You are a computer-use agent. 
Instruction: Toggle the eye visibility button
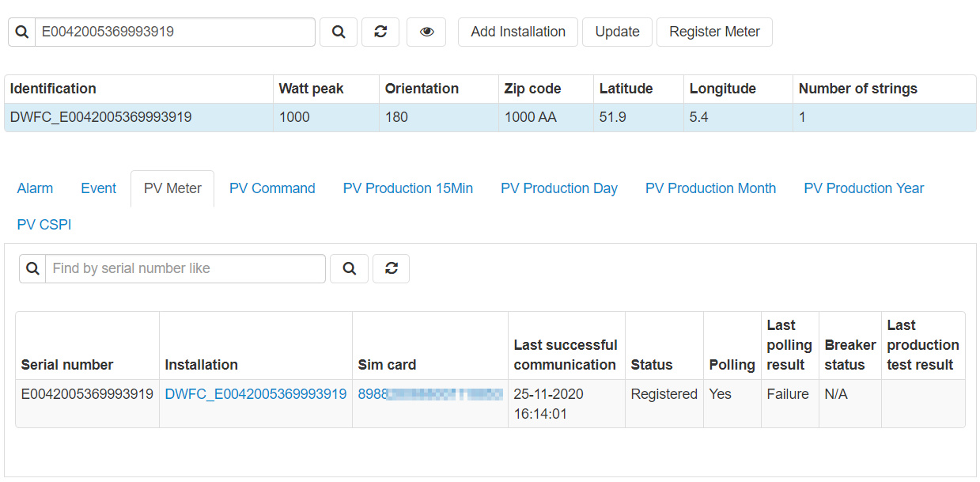(x=426, y=32)
